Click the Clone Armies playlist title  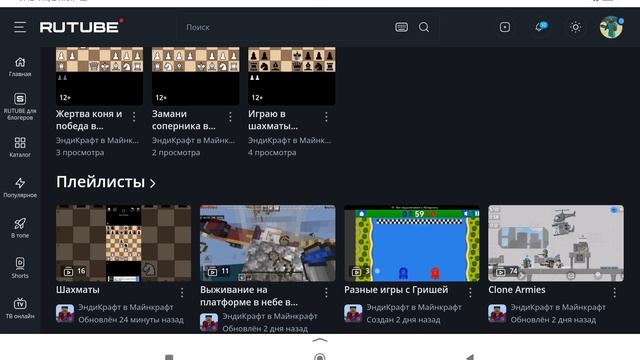pos(517,290)
